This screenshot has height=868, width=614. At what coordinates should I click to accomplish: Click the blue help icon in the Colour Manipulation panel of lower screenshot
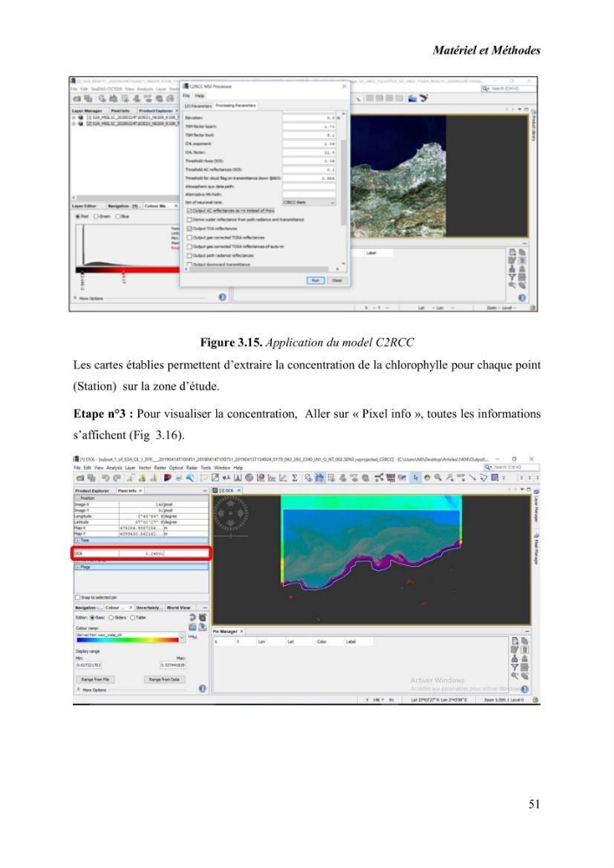[x=202, y=688]
